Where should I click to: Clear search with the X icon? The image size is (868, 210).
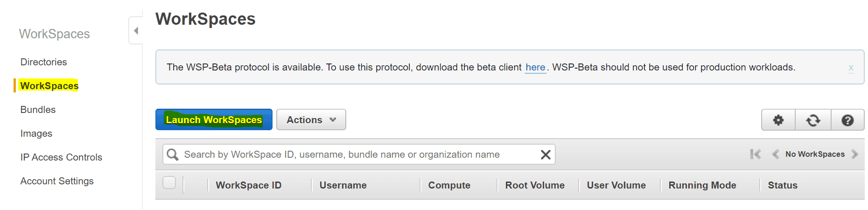click(x=545, y=154)
